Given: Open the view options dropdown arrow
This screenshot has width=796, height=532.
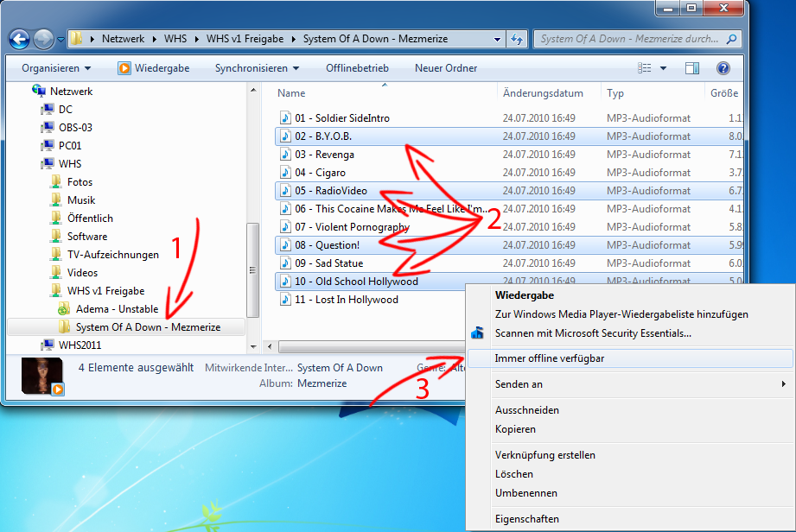Looking at the screenshot, I should [x=663, y=68].
